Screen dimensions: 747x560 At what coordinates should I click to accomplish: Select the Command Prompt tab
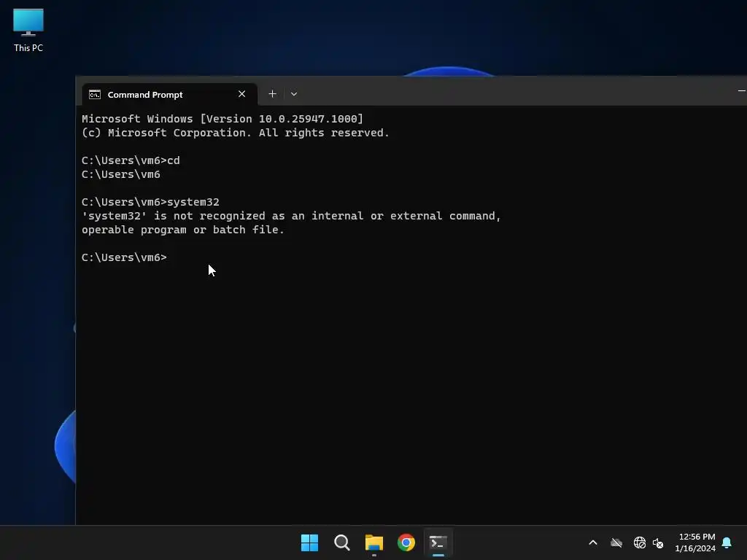click(169, 94)
